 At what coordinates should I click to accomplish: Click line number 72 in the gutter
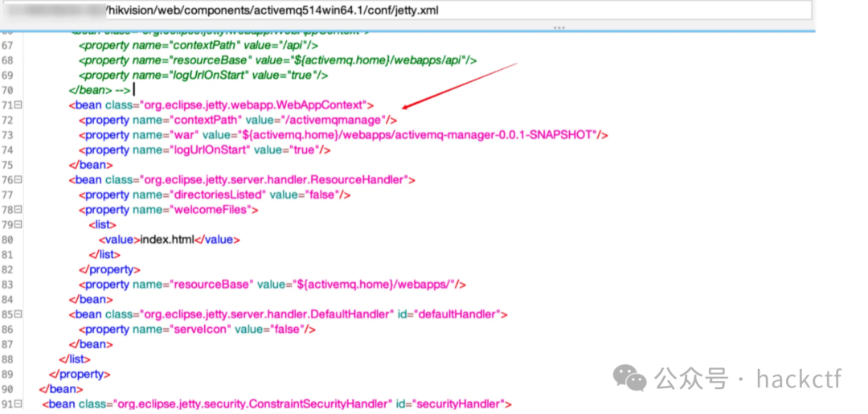tap(7, 121)
